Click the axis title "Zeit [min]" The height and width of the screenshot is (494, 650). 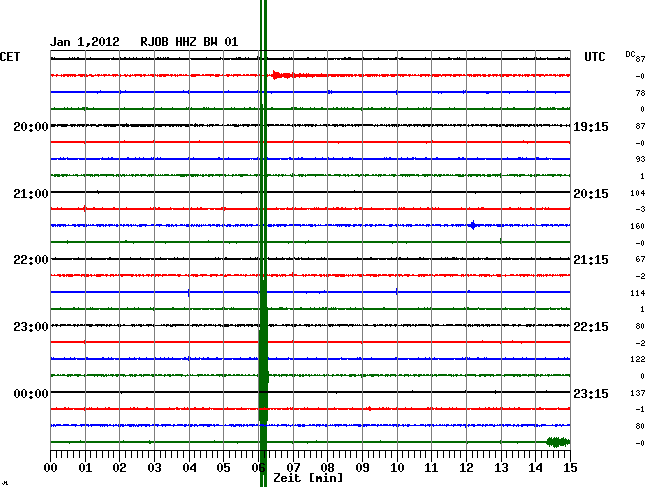coord(308,478)
